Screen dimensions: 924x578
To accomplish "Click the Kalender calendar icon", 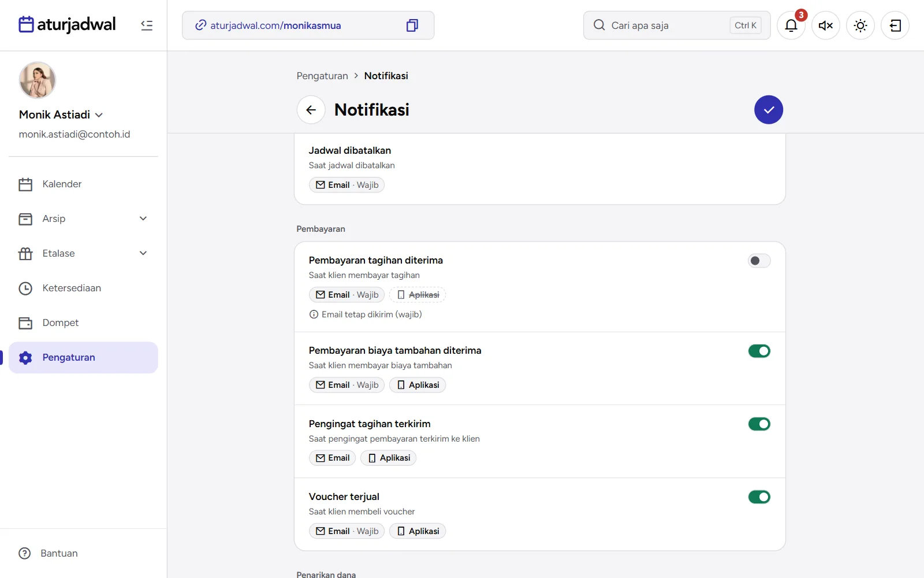I will point(25,184).
